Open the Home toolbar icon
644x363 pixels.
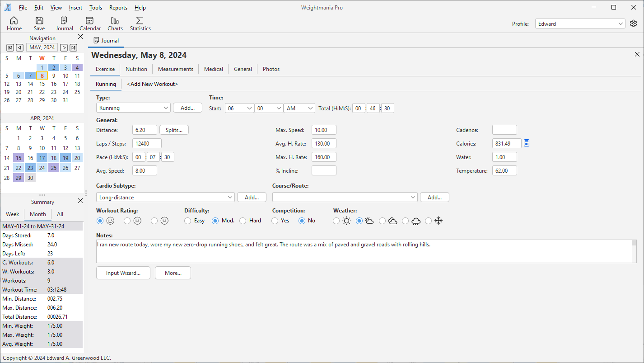(x=14, y=24)
